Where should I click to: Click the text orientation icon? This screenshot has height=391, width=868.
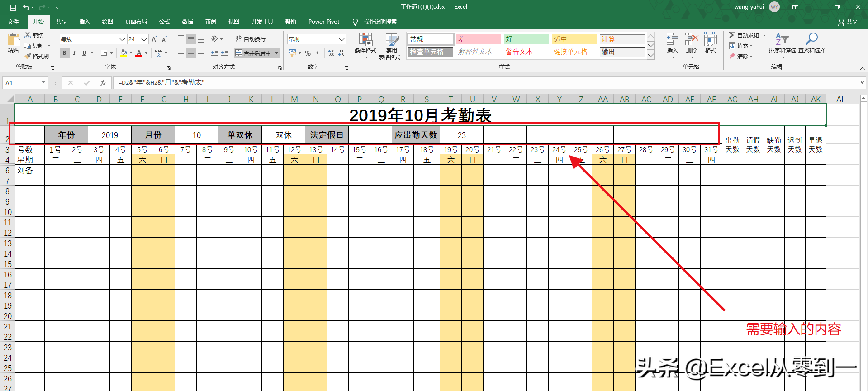[x=215, y=39]
